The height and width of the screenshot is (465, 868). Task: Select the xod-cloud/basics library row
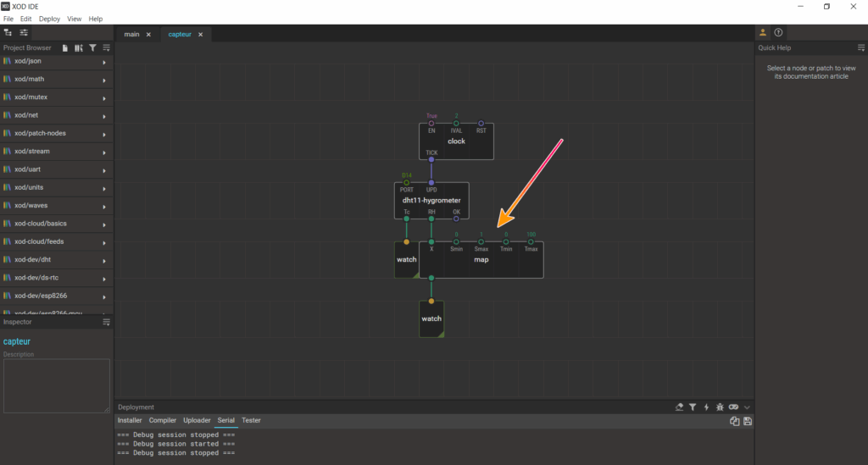tap(57, 224)
